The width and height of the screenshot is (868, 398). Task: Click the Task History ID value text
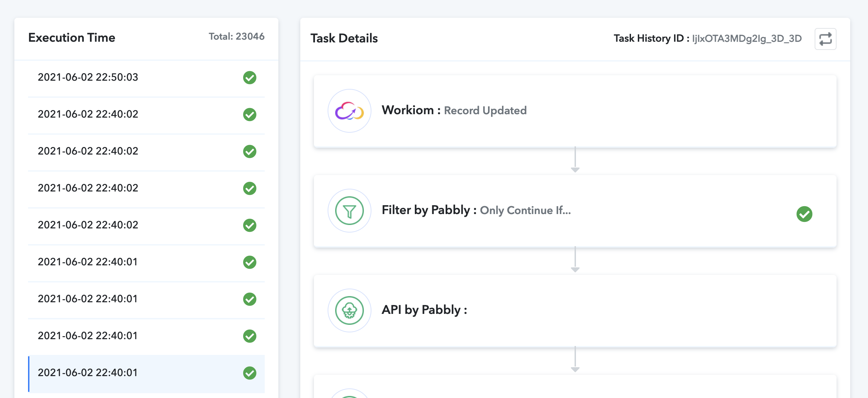point(747,38)
